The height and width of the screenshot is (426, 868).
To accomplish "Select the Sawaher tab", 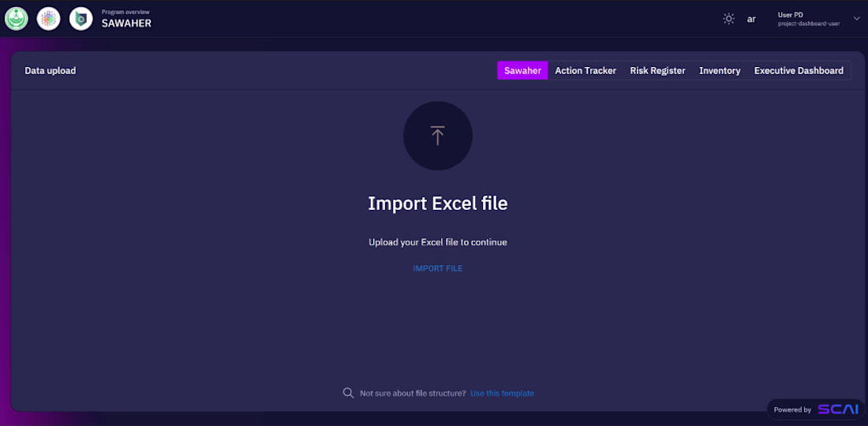I will 522,71.
